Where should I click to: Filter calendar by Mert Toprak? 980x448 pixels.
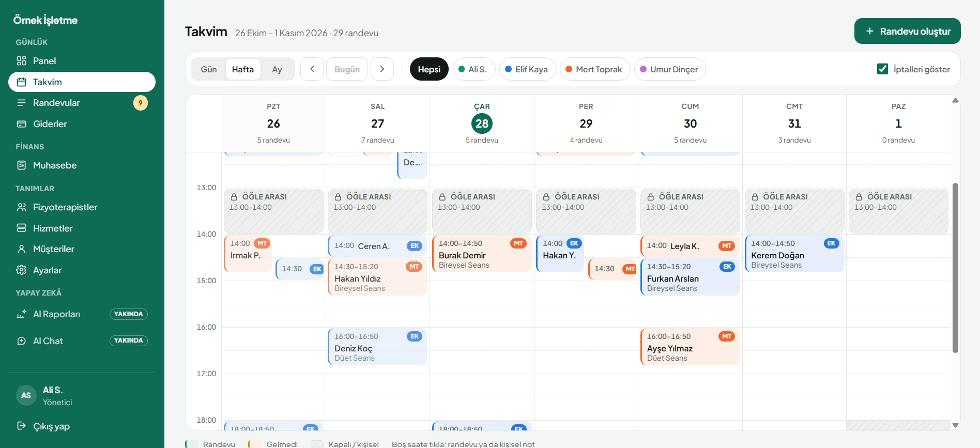click(x=595, y=69)
